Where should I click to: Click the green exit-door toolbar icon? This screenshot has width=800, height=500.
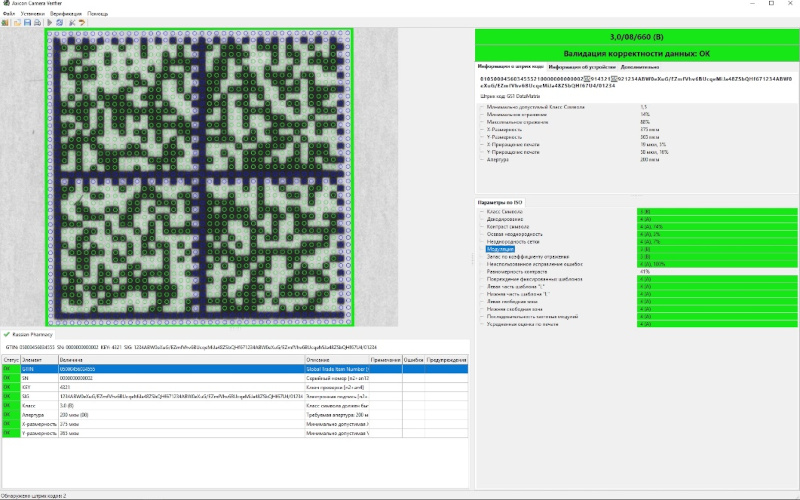5,22
